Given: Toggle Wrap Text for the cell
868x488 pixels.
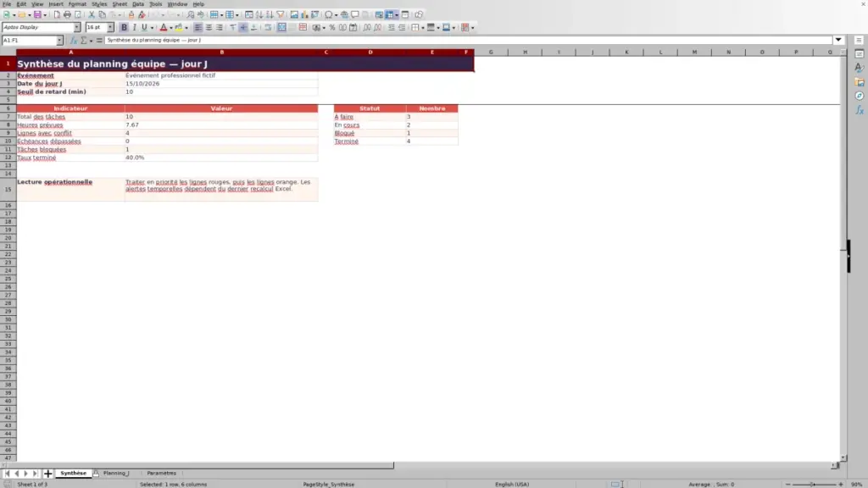Looking at the screenshot, I should point(268,28).
